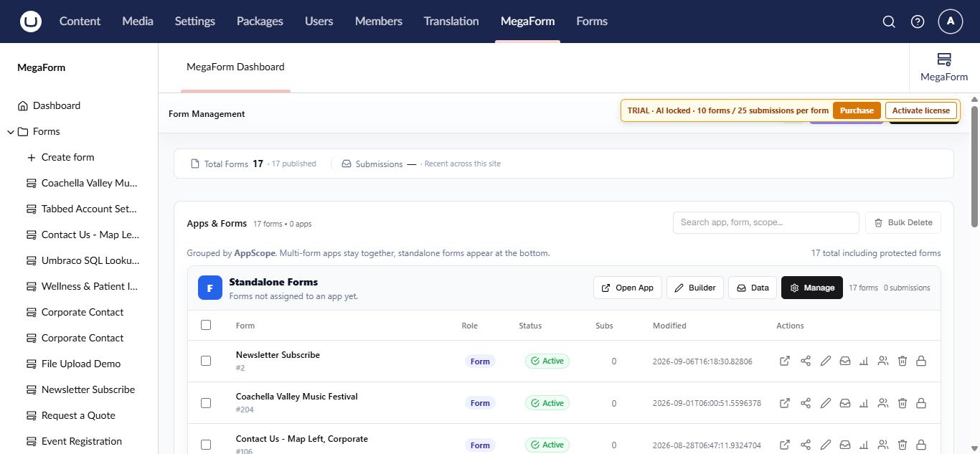Image resolution: width=980 pixels, height=454 pixels.
Task: Click the MegaForm icon in top-right header
Action: 944,67
